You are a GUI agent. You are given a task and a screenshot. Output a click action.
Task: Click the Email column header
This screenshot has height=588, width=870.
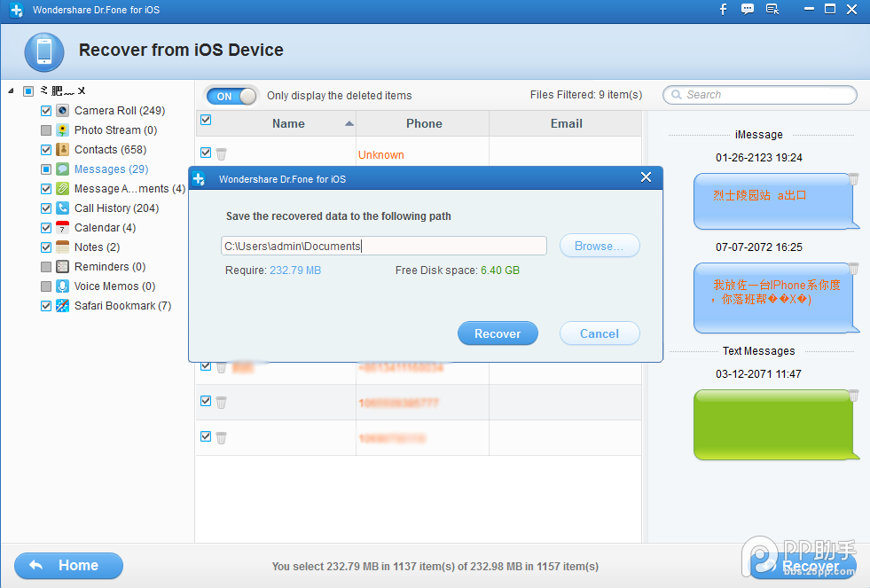[x=566, y=123]
